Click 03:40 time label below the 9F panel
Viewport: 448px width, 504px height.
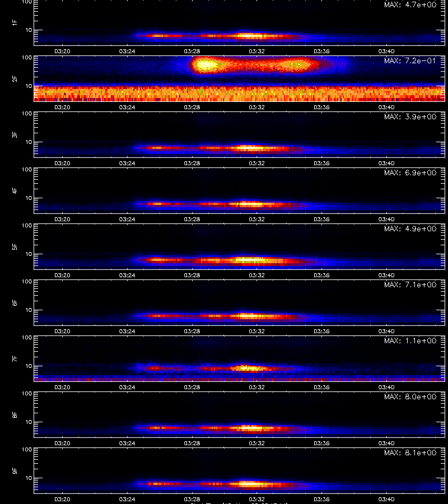click(386, 499)
